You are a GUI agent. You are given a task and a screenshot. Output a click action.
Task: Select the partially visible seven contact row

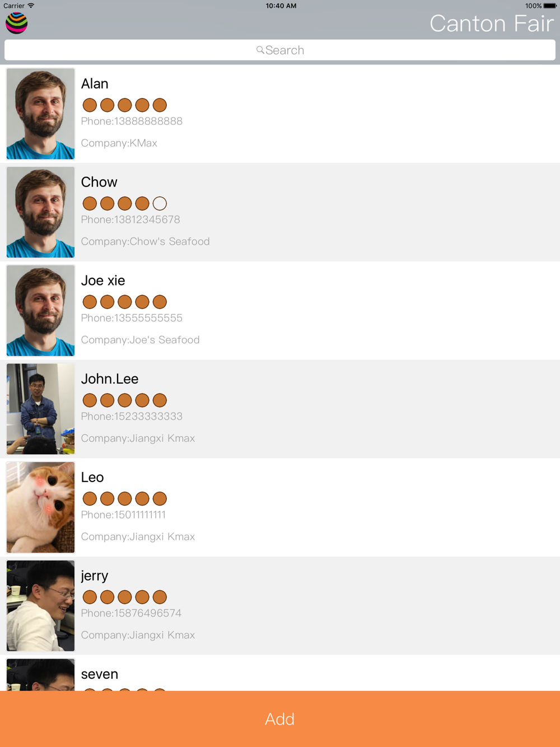[280, 674]
